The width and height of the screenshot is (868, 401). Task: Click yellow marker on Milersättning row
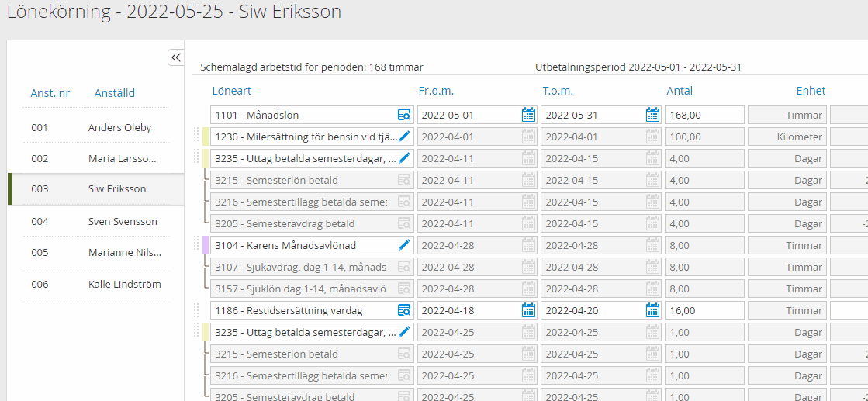coord(206,137)
